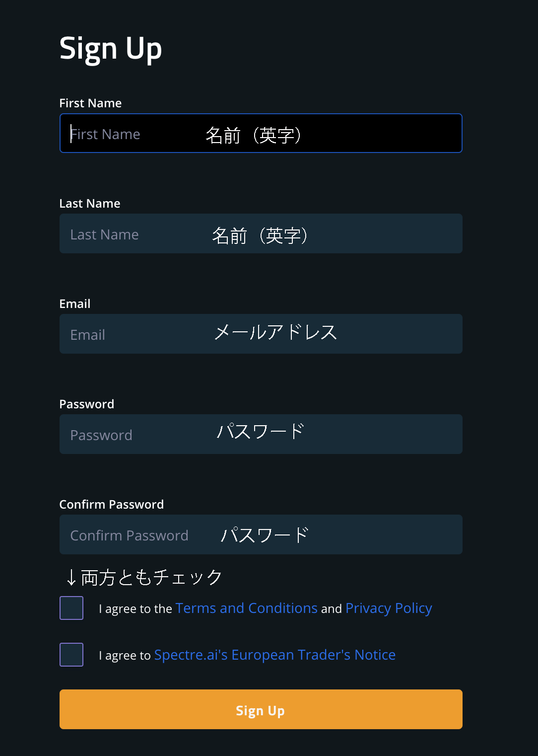The height and width of the screenshot is (756, 538).
Task: Click the Japanese note about checking both boxes
Action: [x=143, y=577]
